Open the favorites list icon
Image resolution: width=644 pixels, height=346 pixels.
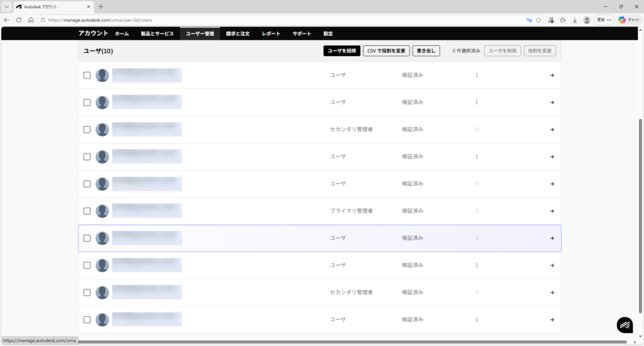pyautogui.click(x=563, y=20)
